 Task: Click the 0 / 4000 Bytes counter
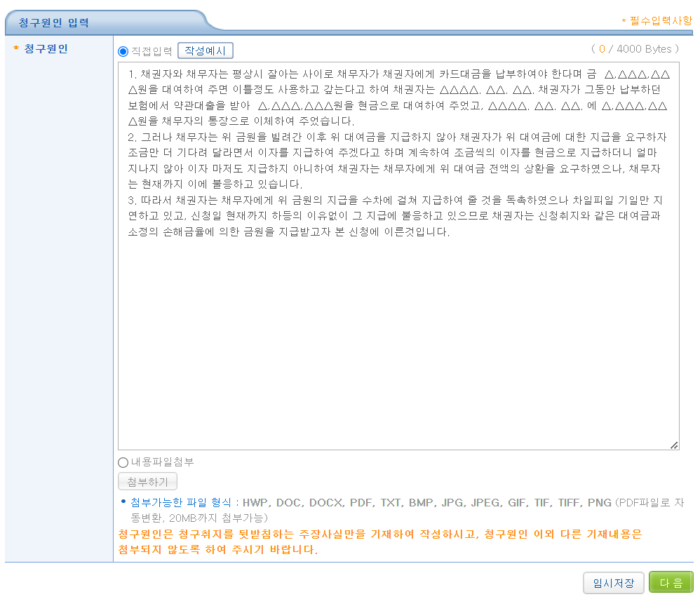[x=635, y=49]
